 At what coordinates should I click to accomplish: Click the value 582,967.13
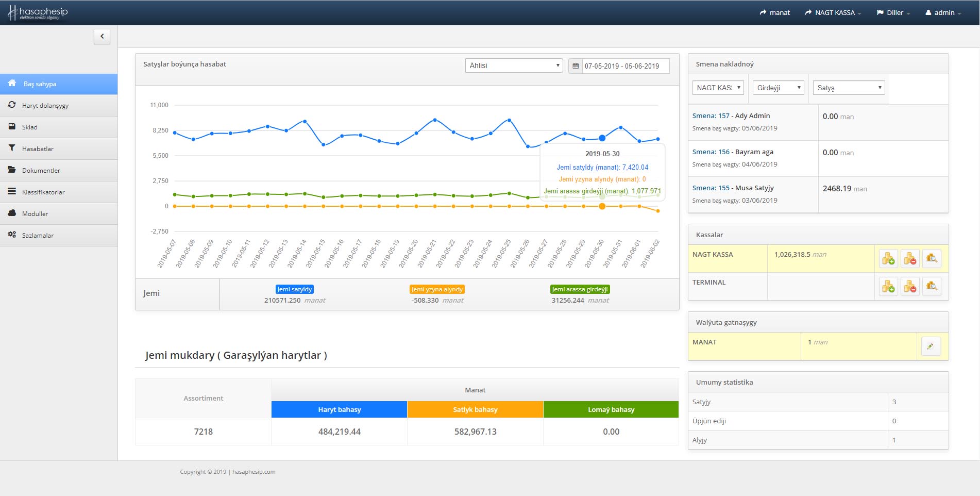pyautogui.click(x=475, y=432)
